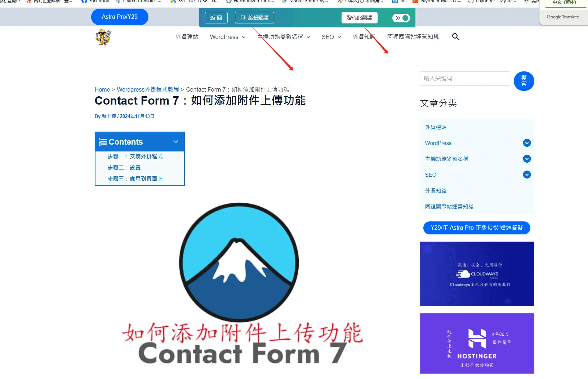Open the Search Console bookmark
588x379 pixels.
click(139, 1)
